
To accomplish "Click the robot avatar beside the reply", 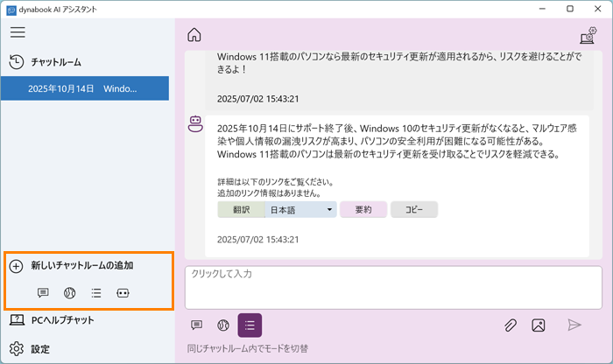I will (195, 124).
